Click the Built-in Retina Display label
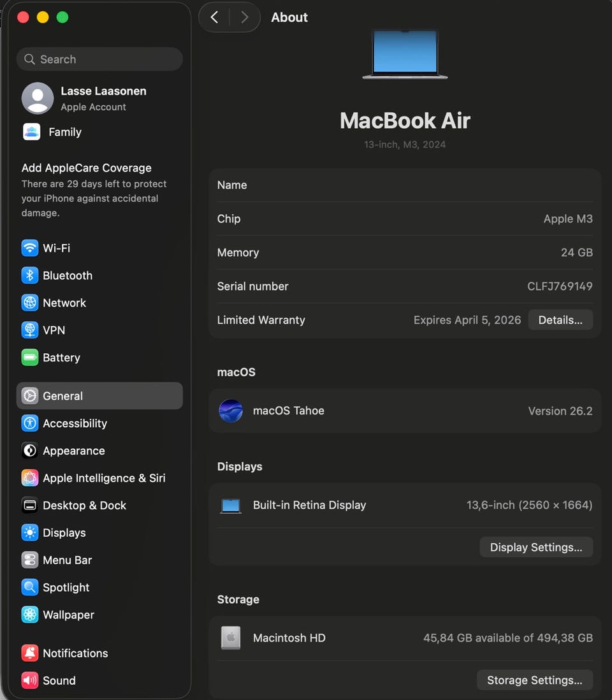 309,506
